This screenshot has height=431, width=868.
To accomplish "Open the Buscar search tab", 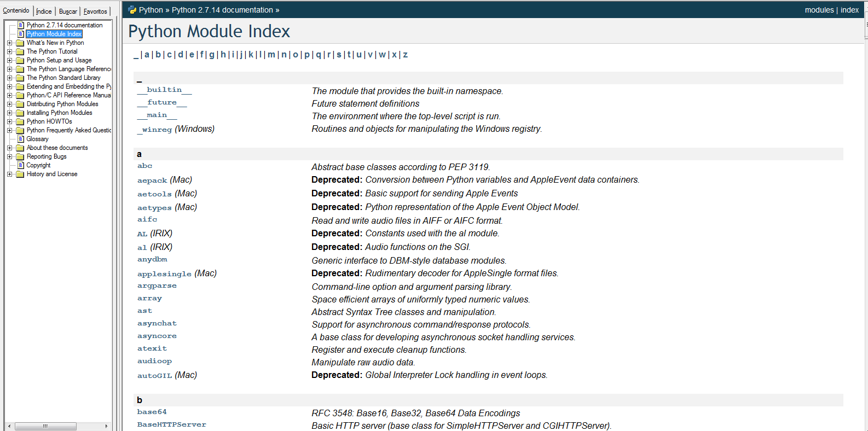I will pos(68,11).
